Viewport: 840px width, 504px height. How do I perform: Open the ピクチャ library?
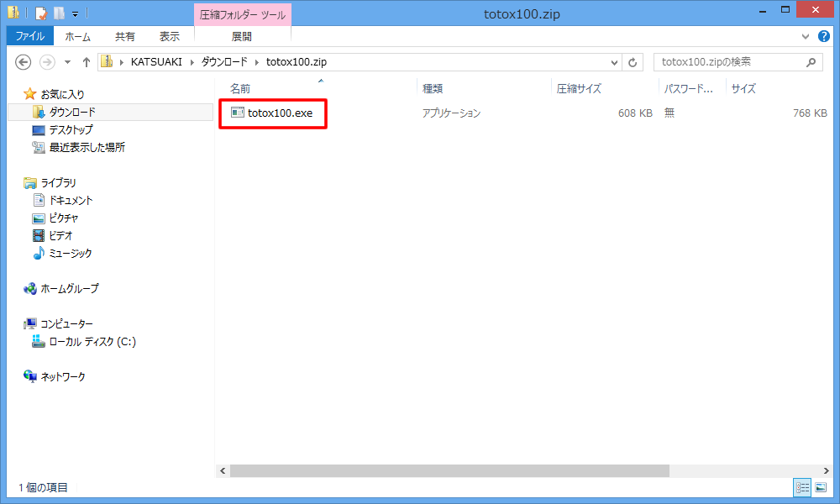[x=63, y=218]
